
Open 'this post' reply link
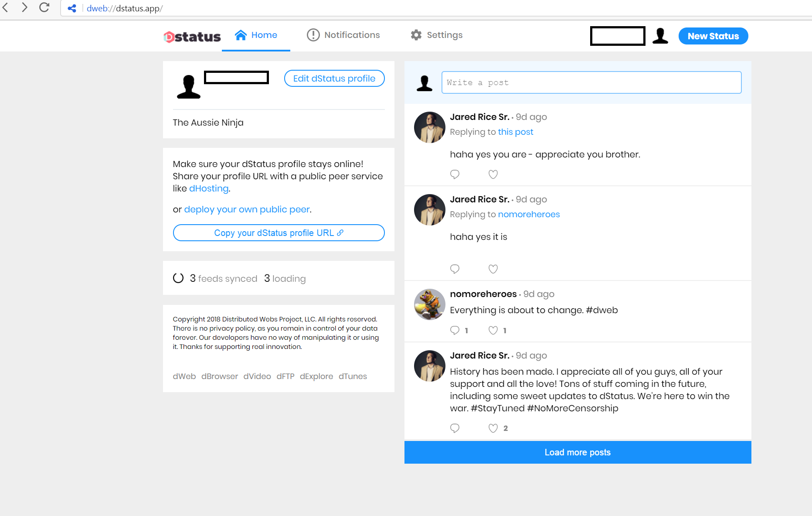pos(516,132)
